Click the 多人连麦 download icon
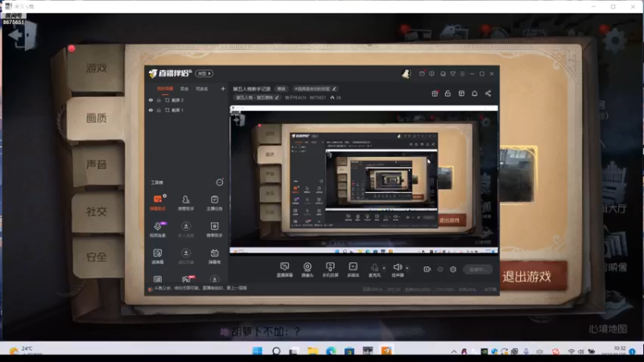Viewport: 644px width, 362px height. (x=186, y=226)
